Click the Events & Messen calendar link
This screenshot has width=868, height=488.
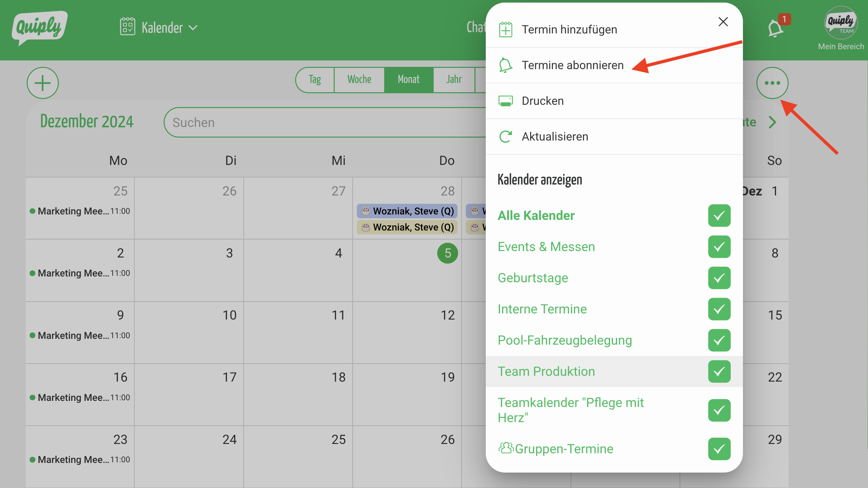(546, 247)
